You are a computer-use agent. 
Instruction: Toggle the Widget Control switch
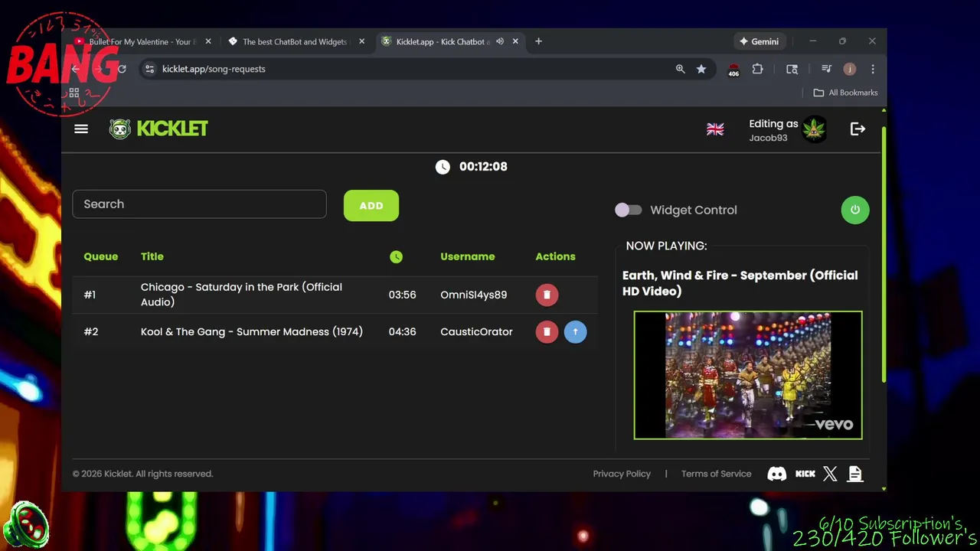pos(629,210)
